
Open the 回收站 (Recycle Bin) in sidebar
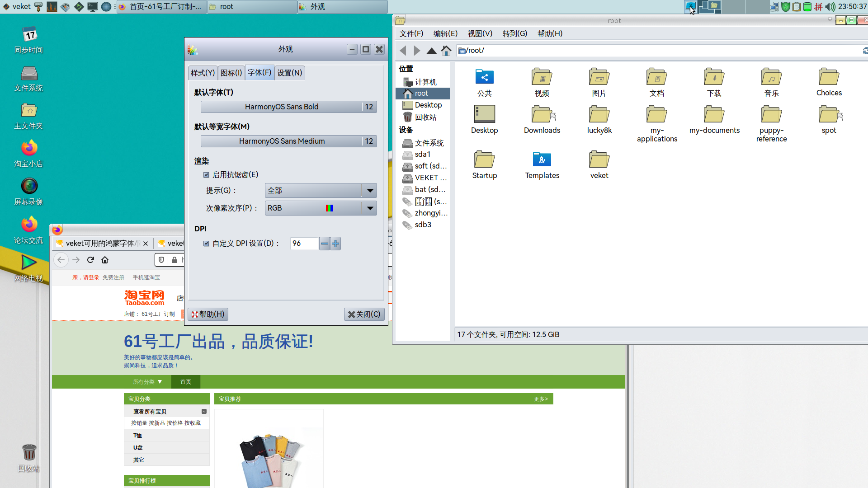pos(425,117)
